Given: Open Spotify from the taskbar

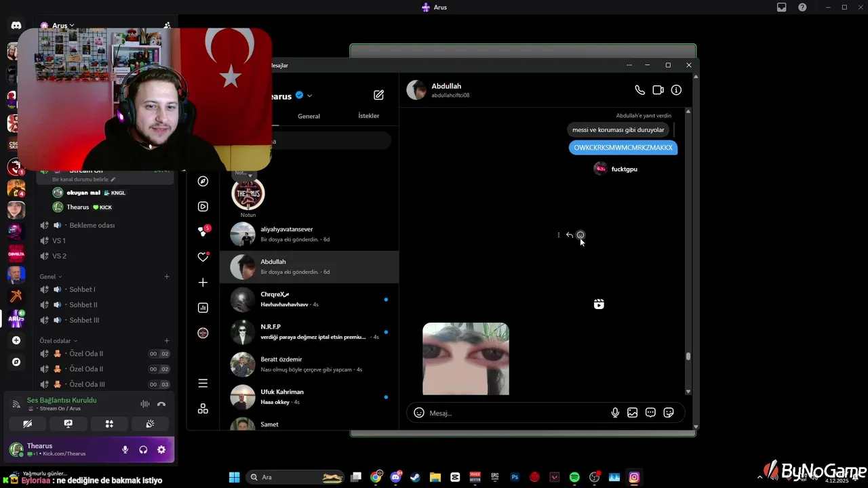Looking at the screenshot, I should 574,477.
